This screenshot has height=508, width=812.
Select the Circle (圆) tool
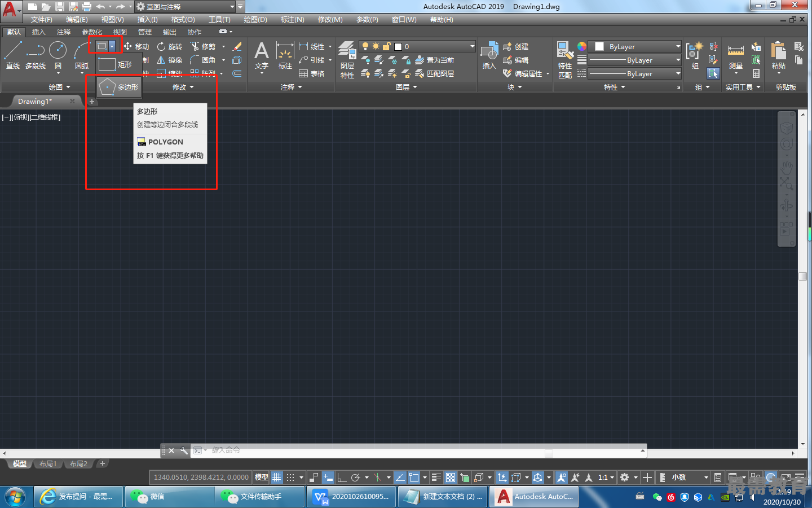tap(58, 55)
